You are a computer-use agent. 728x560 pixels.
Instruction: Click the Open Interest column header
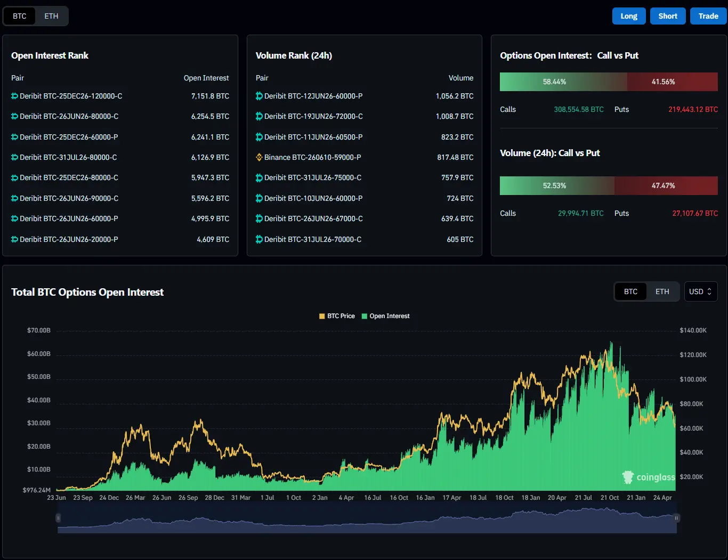(x=206, y=78)
